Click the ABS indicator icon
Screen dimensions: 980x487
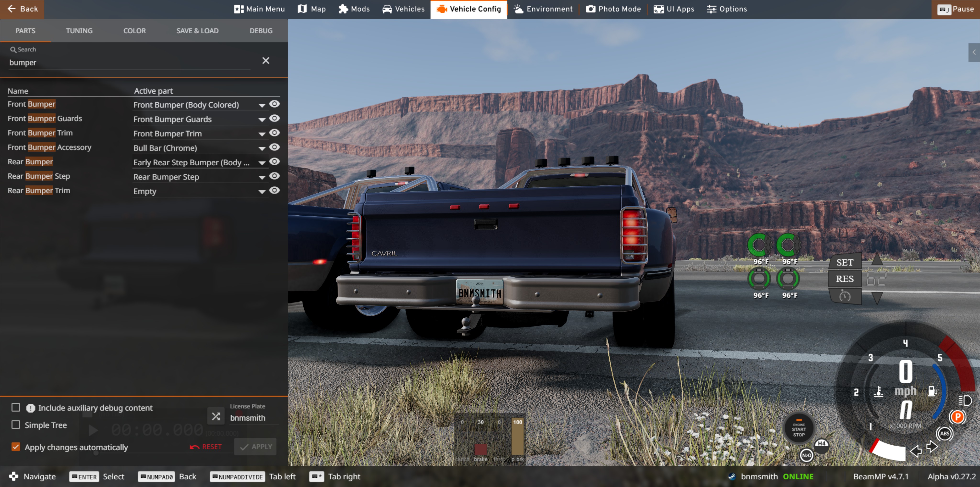coord(945,433)
